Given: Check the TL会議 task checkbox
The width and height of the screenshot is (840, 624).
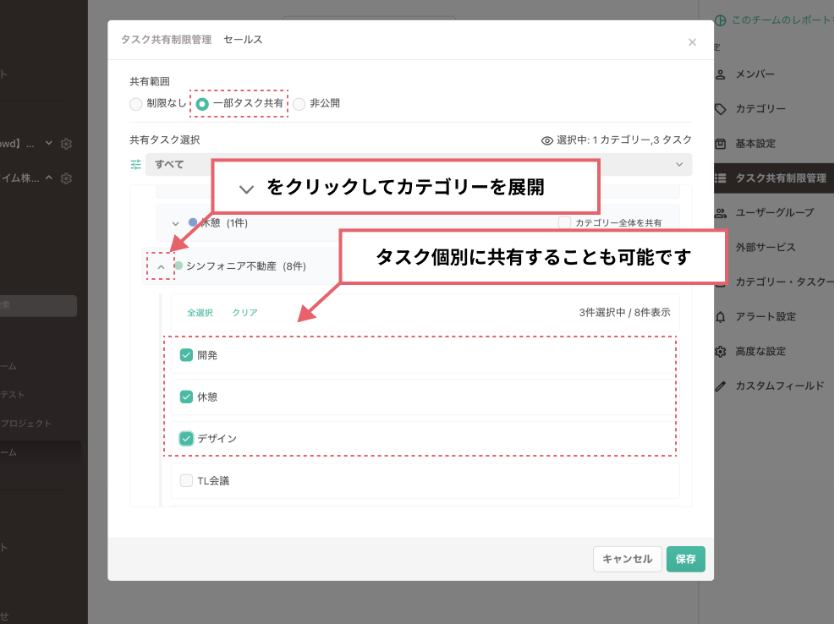Looking at the screenshot, I should 186,480.
